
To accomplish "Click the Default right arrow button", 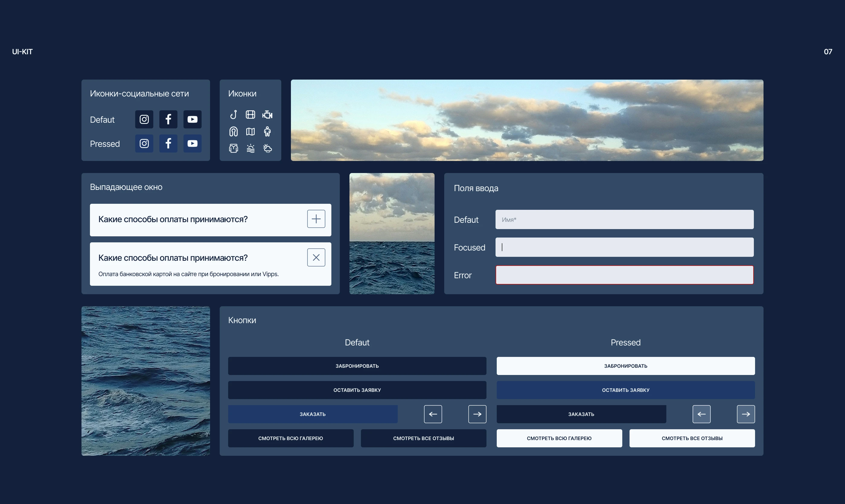I will [477, 414].
